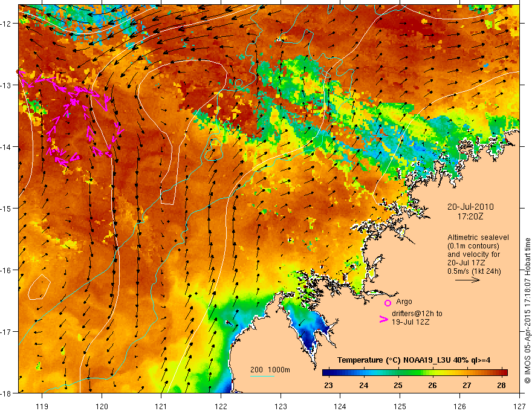Click the color bar tick label '24'
Screen dimensions: 532x411
pos(364,385)
